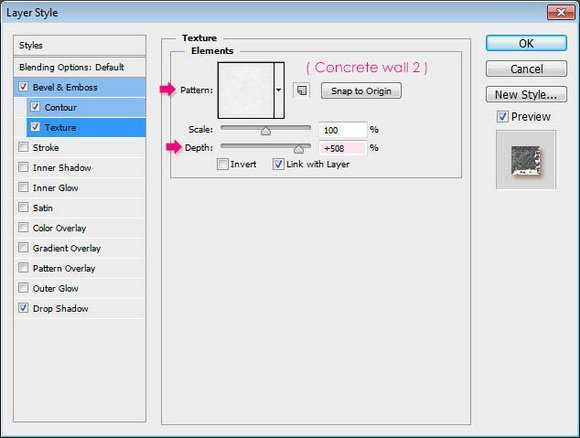Screen dimensions: 580x438
Task: Select the Drop Shadow style label
Action: (60, 308)
